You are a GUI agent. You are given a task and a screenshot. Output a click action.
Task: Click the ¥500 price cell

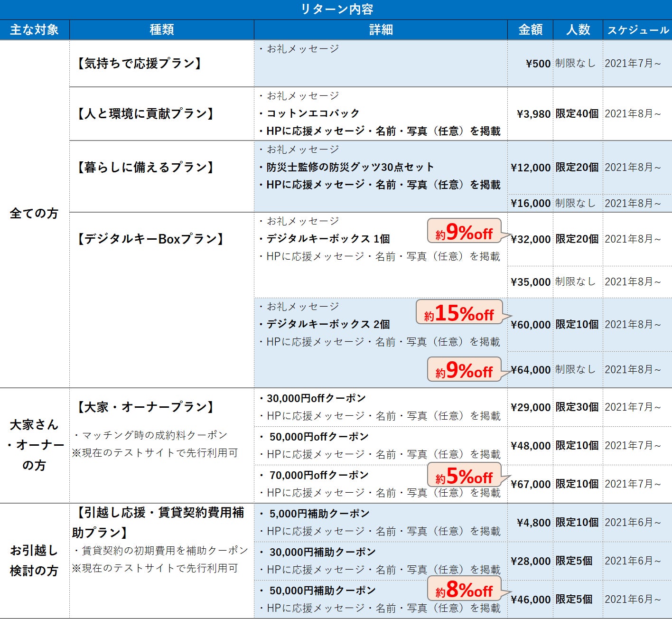[538, 64]
